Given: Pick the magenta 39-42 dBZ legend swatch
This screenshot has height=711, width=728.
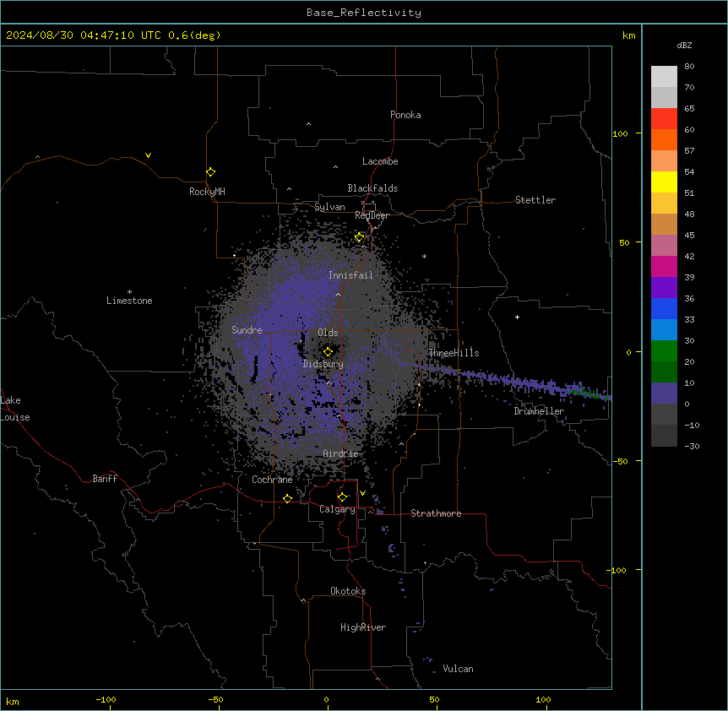Looking at the screenshot, I should point(664,266).
